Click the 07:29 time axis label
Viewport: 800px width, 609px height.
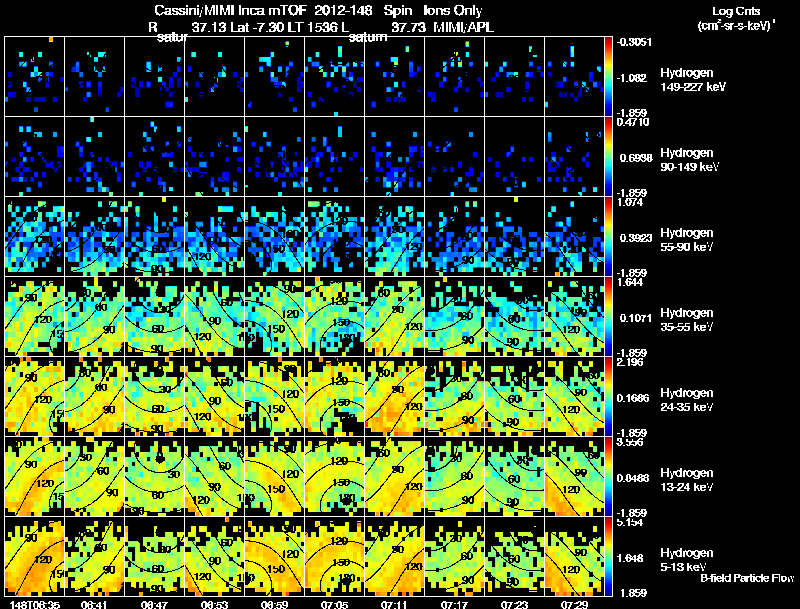pyautogui.click(x=574, y=604)
